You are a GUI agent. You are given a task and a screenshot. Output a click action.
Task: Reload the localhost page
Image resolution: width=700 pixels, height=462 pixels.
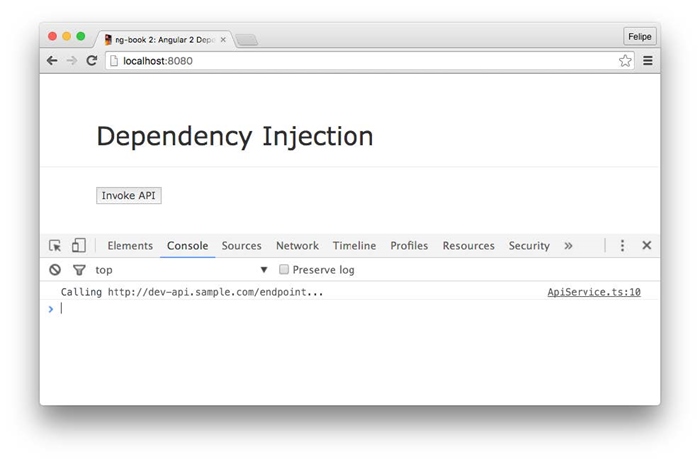[x=91, y=61]
